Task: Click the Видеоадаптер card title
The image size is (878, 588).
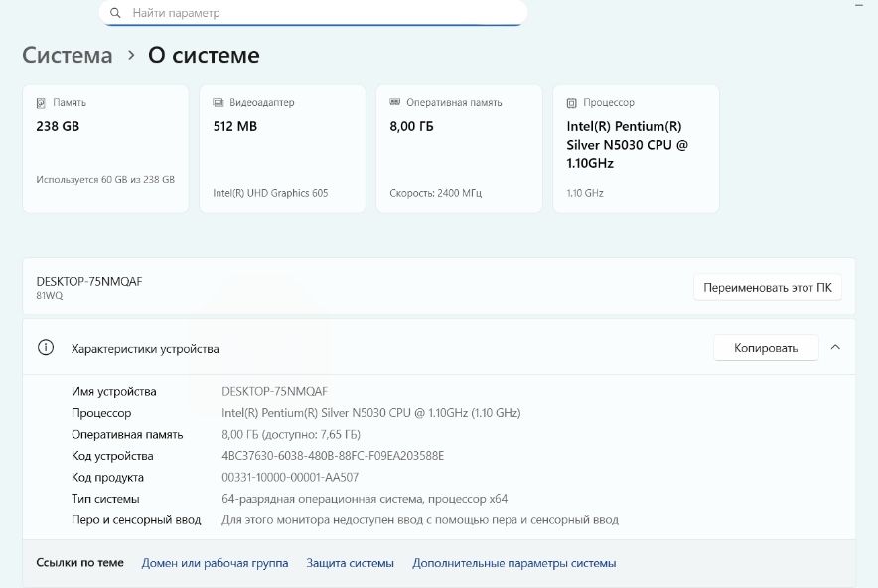Action: pos(262,102)
